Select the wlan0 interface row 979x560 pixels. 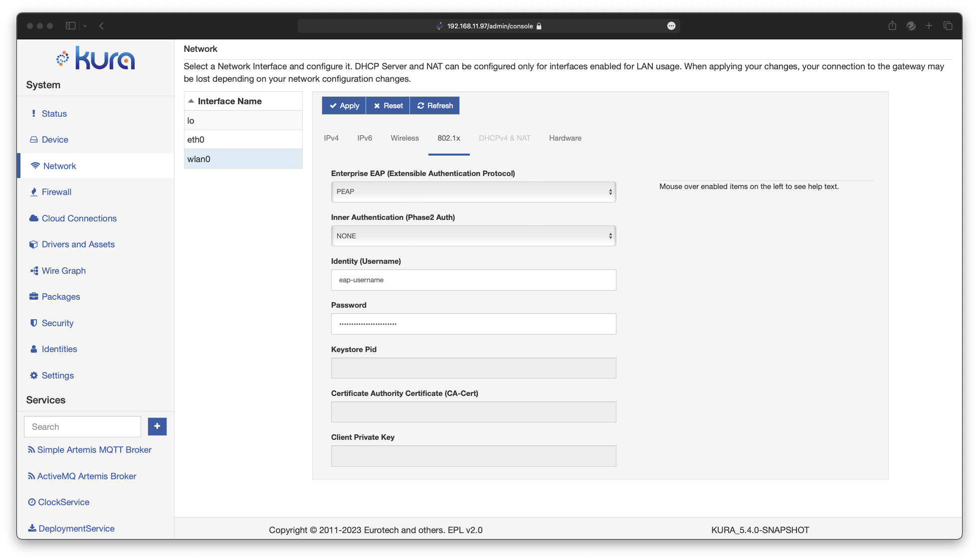click(x=243, y=159)
